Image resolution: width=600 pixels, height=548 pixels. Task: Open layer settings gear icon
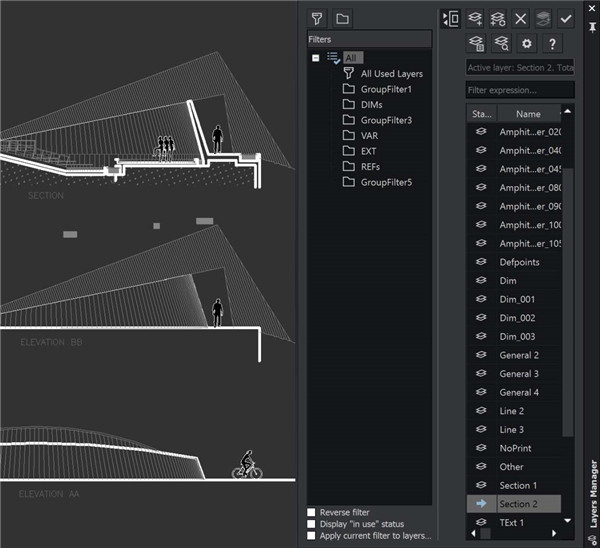(x=527, y=44)
